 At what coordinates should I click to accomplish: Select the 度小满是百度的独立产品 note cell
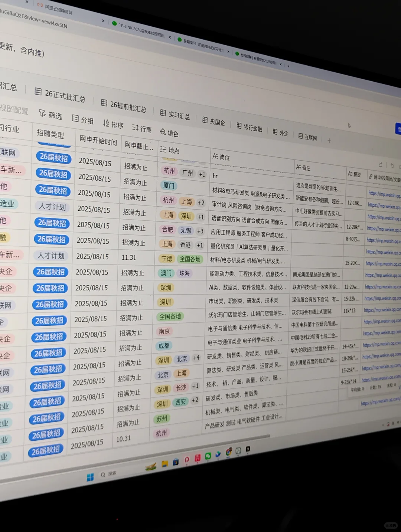click(x=314, y=361)
